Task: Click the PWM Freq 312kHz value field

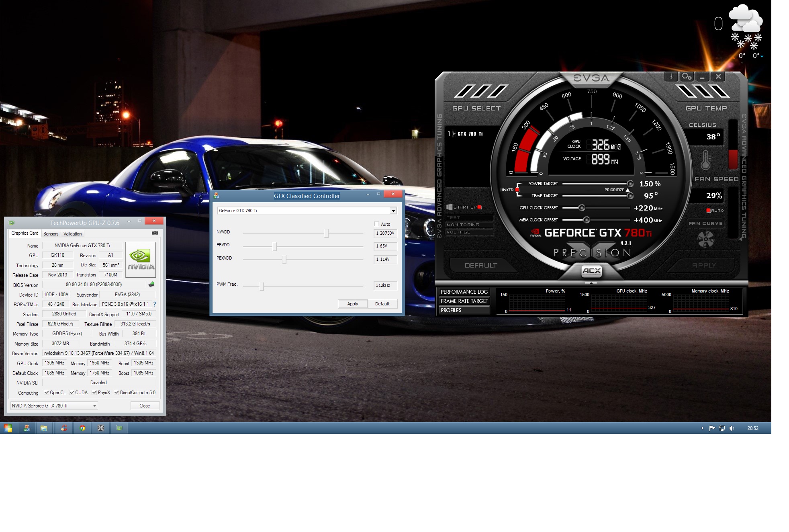Action: pyautogui.click(x=385, y=285)
